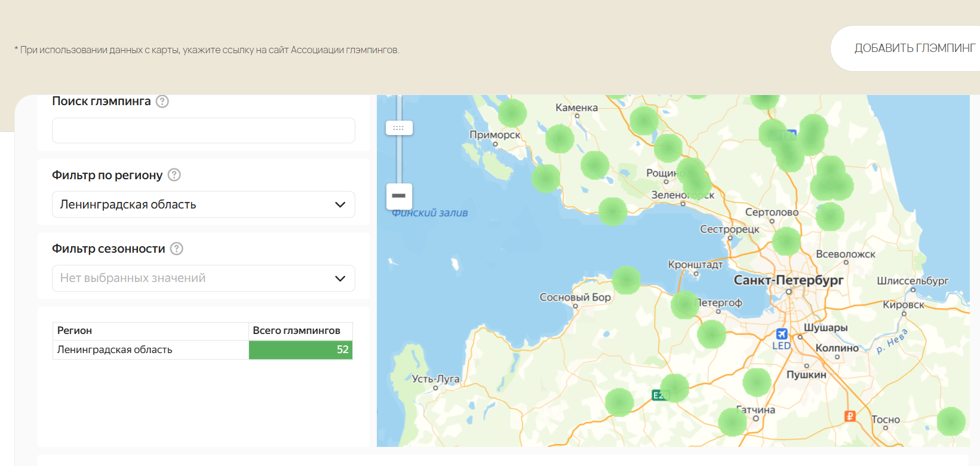Click the Санкт-Петербург city label

point(788,280)
